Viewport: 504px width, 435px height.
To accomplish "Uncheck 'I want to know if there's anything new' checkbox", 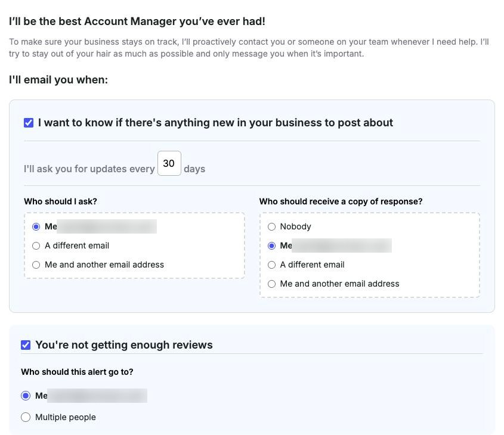I will click(x=29, y=123).
